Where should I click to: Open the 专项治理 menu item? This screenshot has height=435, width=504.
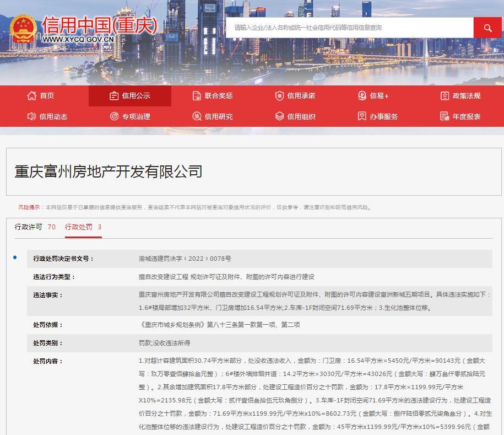click(136, 116)
